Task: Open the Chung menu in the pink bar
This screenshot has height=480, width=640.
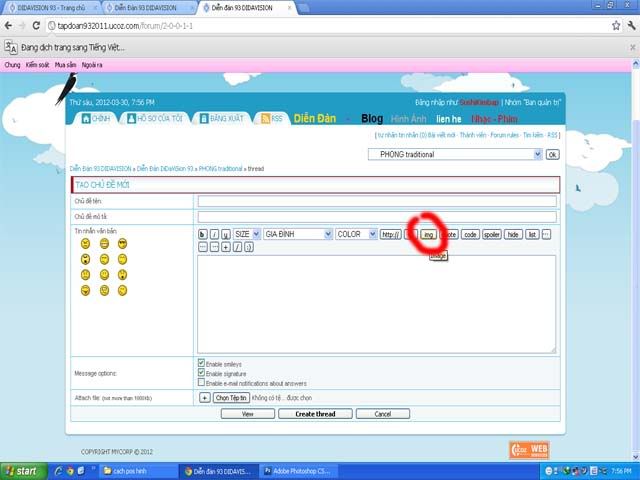Action: click(x=12, y=65)
